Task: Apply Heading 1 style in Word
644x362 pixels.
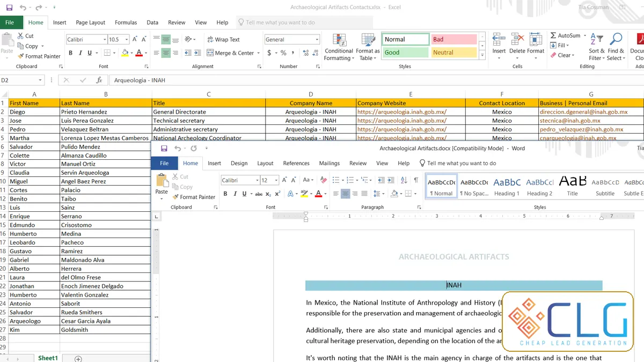Action: (x=507, y=187)
